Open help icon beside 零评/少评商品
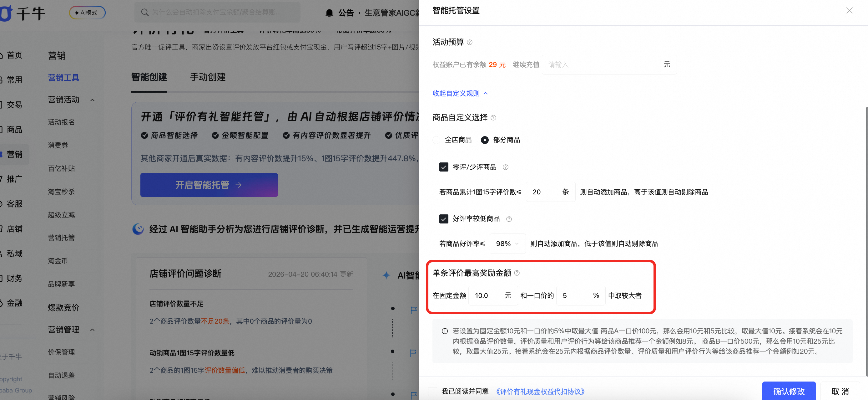 click(505, 167)
